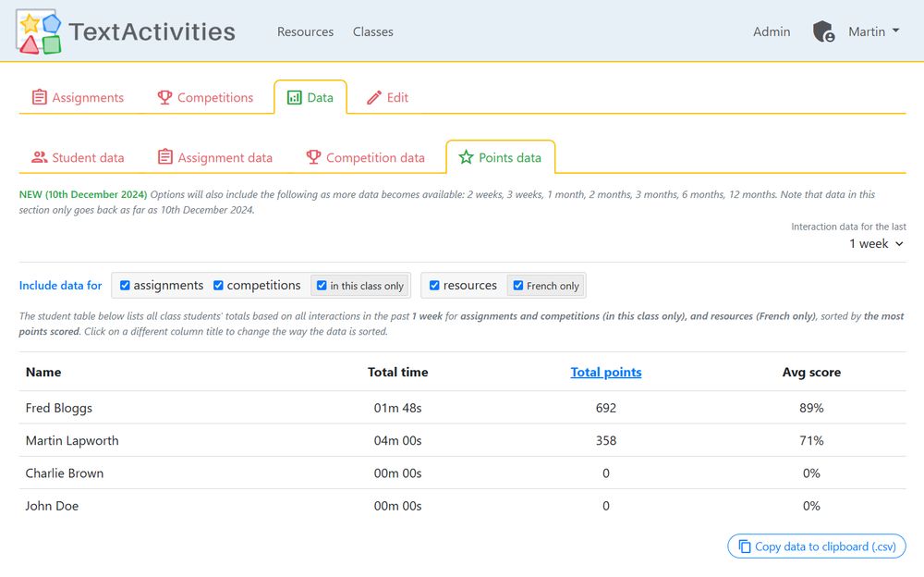Click the Points data star icon
Screen dimensions: 924x577
point(466,157)
